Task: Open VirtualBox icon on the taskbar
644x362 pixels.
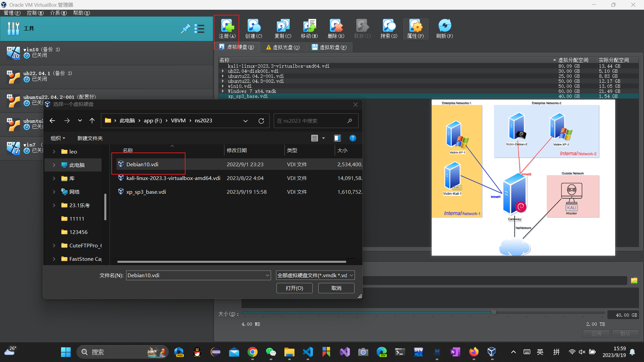Action: [x=492, y=352]
